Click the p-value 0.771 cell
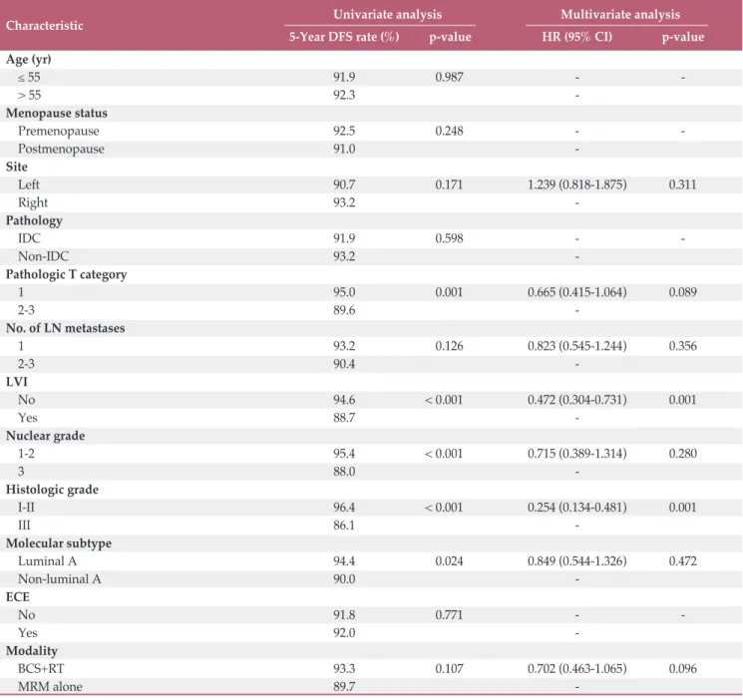The image size is (743, 700). coord(449,615)
